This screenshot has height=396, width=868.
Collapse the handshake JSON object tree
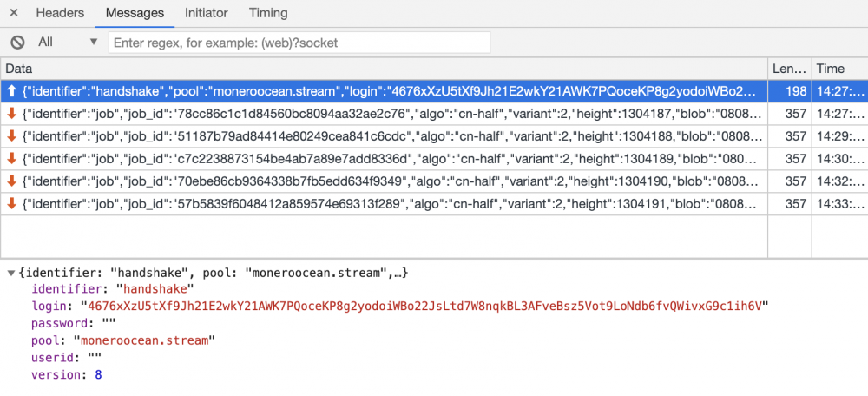click(11, 273)
